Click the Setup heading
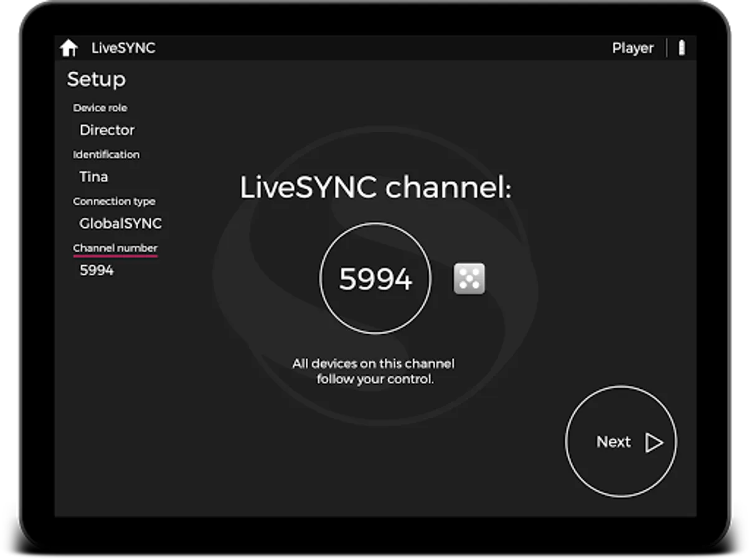Viewport: 749px width, 560px height. click(97, 80)
